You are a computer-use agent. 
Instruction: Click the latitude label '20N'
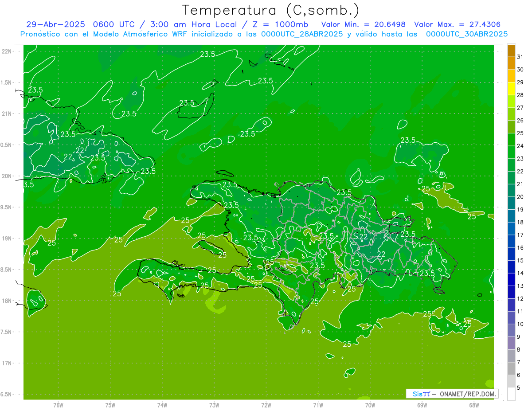(x=7, y=176)
